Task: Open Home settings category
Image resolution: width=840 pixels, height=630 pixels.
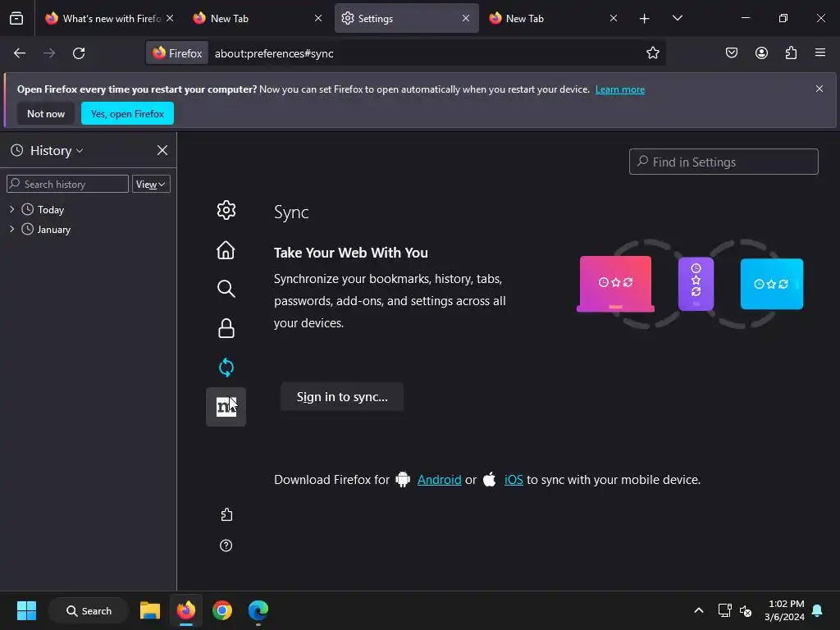Action: coord(226,250)
